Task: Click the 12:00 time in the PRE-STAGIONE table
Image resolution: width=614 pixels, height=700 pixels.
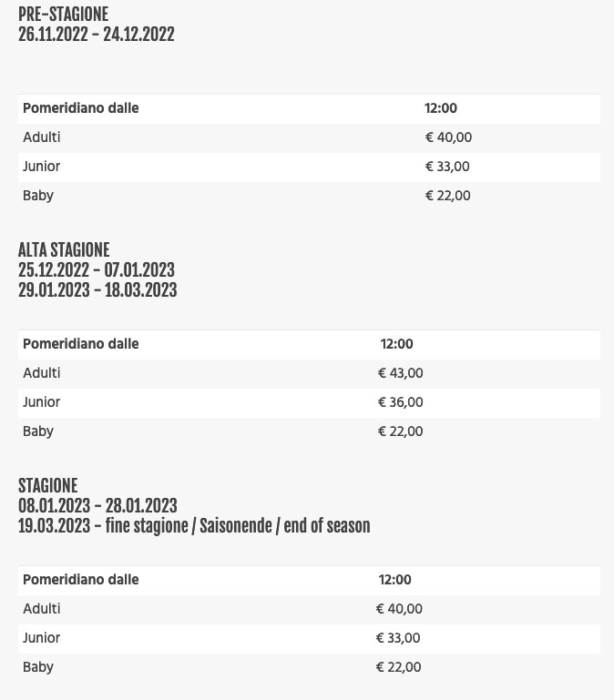Action: pyautogui.click(x=441, y=108)
